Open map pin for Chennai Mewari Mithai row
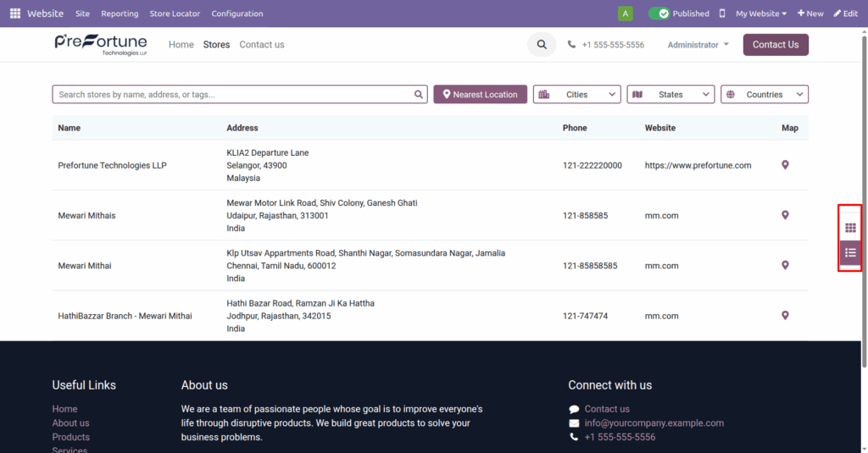This screenshot has width=868, height=453. [785, 266]
